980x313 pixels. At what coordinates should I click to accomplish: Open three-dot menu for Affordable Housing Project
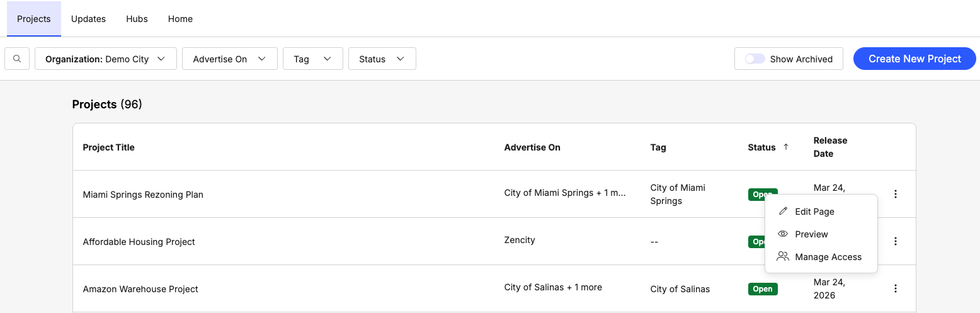895,241
